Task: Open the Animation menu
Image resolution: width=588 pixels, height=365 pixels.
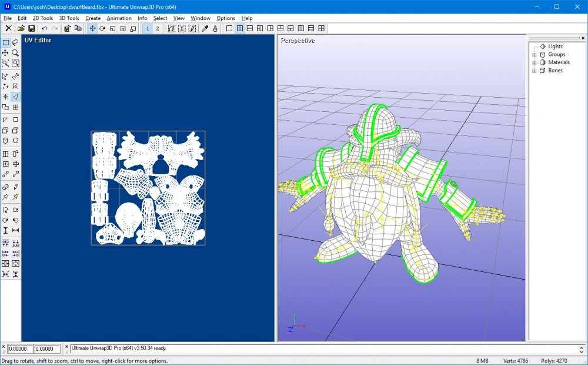Action: [x=119, y=18]
